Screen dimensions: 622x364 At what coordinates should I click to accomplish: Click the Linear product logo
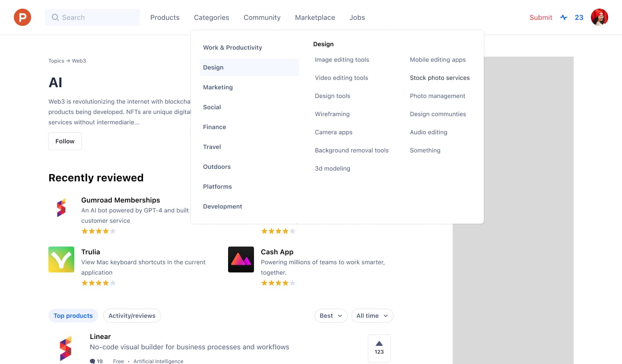[x=66, y=348]
